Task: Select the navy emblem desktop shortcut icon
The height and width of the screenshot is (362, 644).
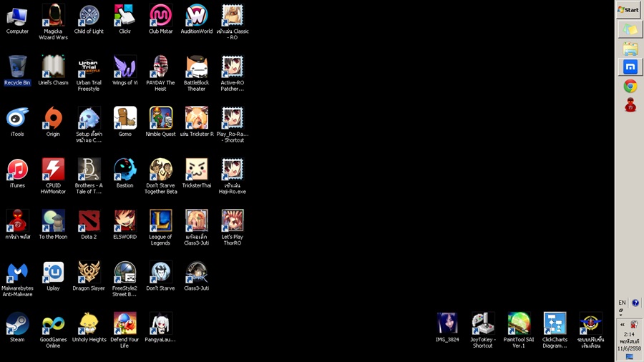Action: [x=590, y=331]
